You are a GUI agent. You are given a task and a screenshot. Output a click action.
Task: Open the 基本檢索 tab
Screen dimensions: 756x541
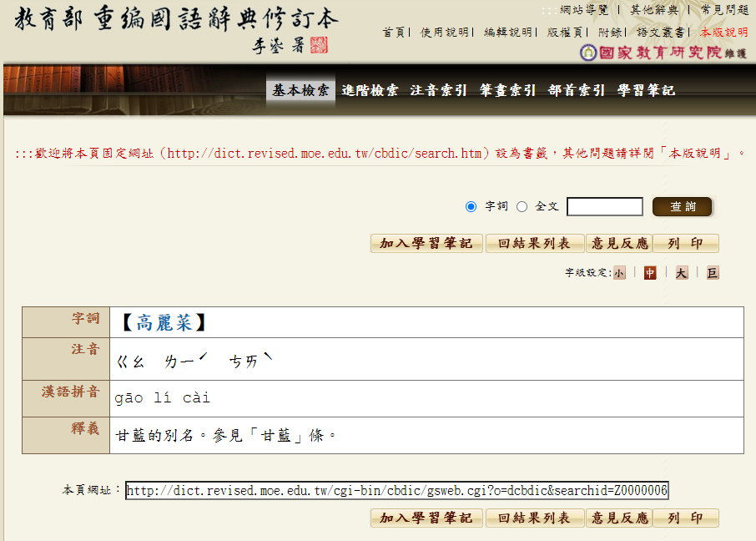300,90
